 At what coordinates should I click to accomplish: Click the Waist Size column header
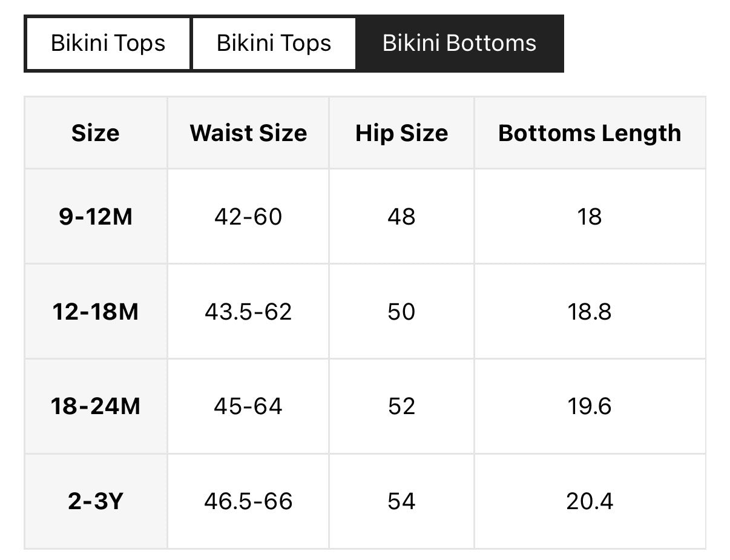coord(248,133)
